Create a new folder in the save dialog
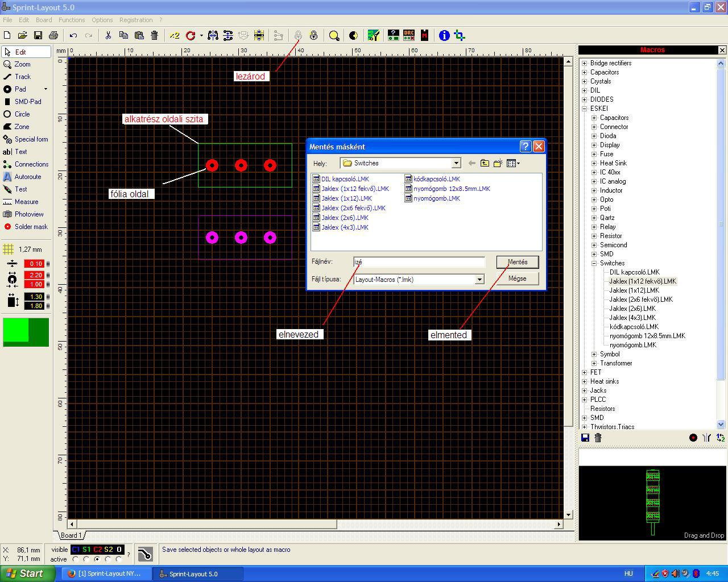Screen dimensions: 728x582 (498, 163)
